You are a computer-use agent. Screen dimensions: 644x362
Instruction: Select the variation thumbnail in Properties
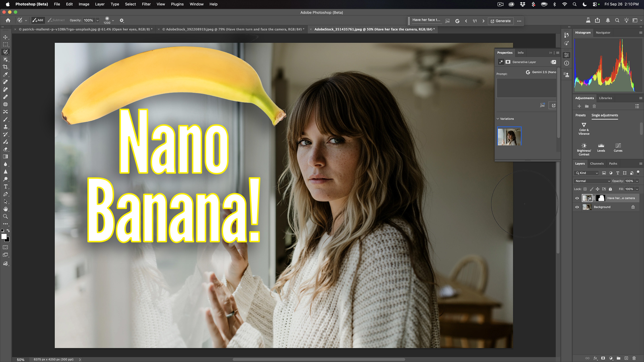click(509, 136)
